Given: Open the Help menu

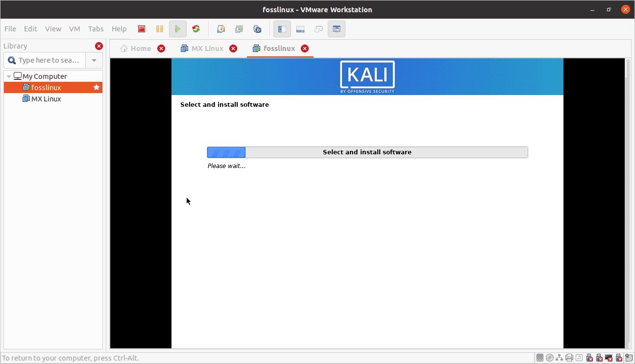Looking at the screenshot, I should point(119,29).
